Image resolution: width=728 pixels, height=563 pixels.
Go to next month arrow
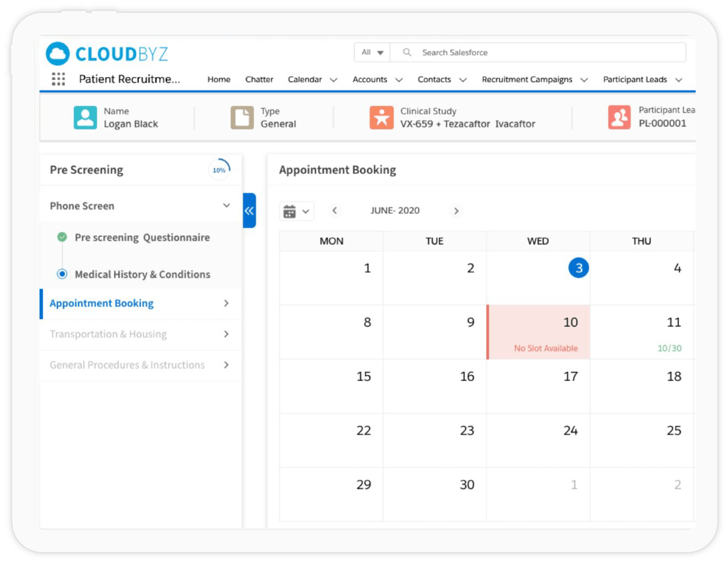click(456, 211)
